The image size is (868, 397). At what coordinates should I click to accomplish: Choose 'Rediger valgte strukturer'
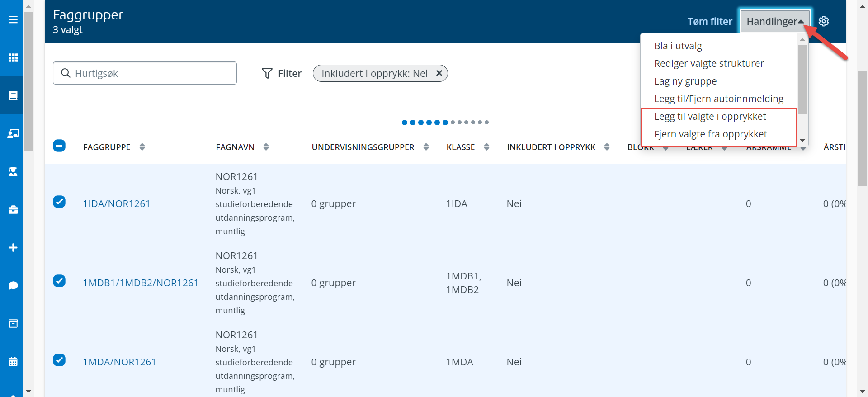[x=709, y=64]
